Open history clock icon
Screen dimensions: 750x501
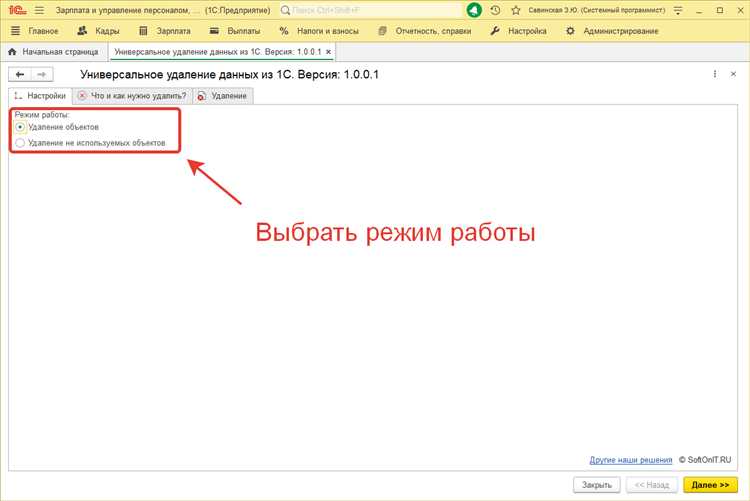pos(495,10)
